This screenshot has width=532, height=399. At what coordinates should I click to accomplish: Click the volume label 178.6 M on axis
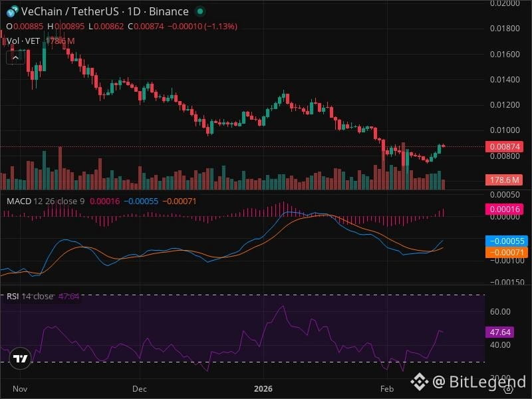tap(505, 180)
